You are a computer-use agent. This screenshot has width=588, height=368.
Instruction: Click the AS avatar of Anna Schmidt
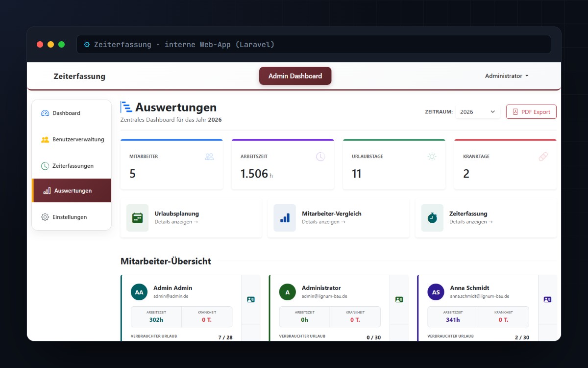click(x=436, y=292)
